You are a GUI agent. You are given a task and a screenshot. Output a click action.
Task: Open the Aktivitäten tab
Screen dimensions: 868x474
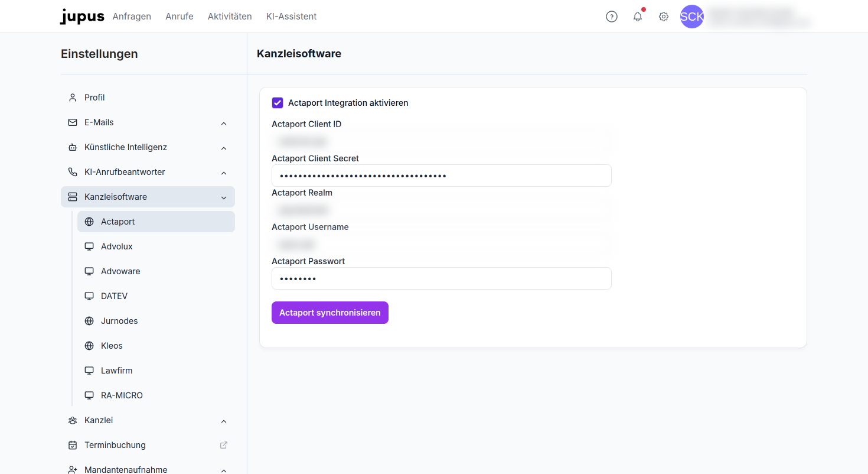tap(230, 17)
